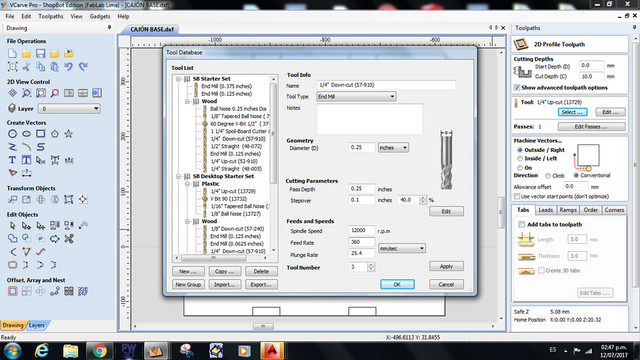Collapse the SB Desktop Starter Set group

click(178, 176)
